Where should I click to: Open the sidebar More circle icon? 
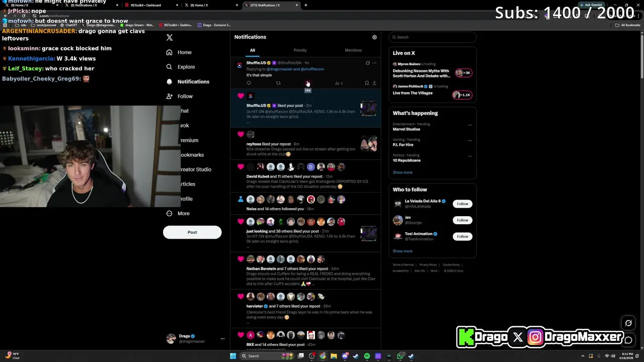pyautogui.click(x=169, y=214)
